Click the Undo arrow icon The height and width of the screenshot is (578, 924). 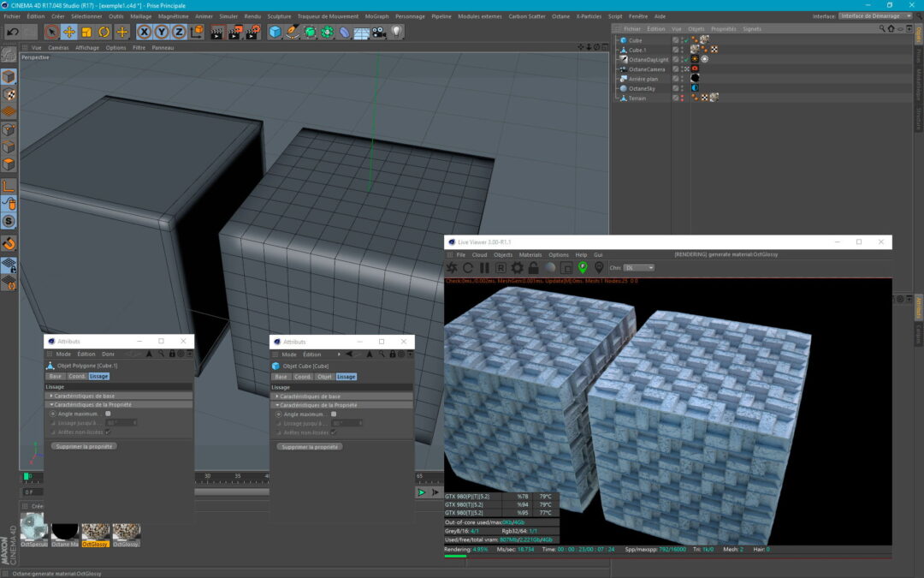coord(12,32)
